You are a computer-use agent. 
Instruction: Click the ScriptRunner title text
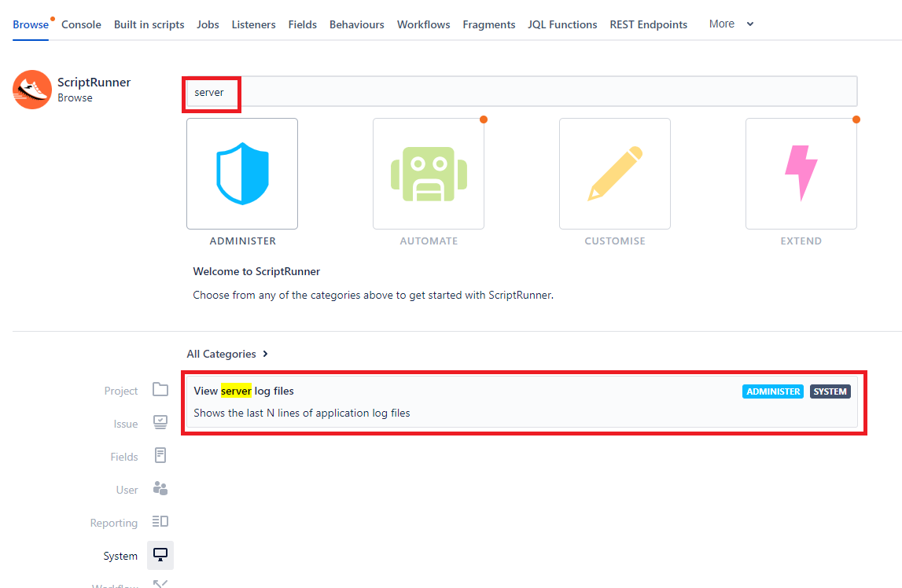tap(94, 83)
